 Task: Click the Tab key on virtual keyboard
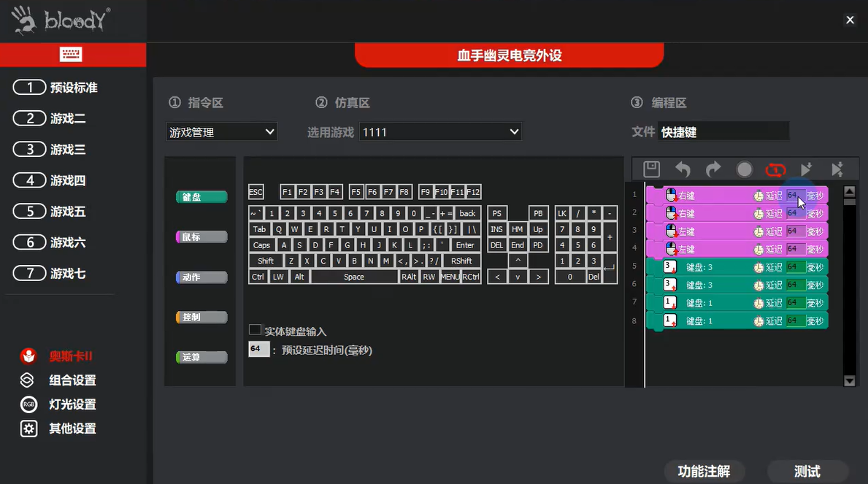pos(259,229)
